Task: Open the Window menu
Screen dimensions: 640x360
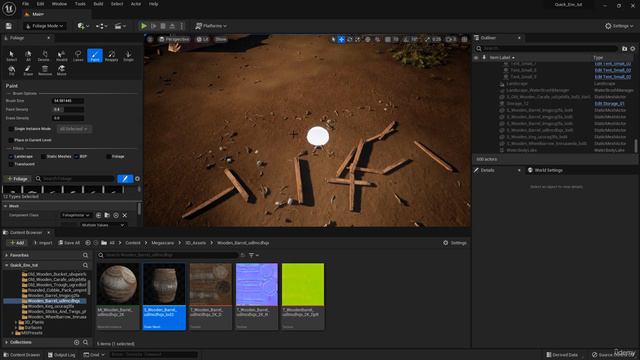Action: pos(60,4)
